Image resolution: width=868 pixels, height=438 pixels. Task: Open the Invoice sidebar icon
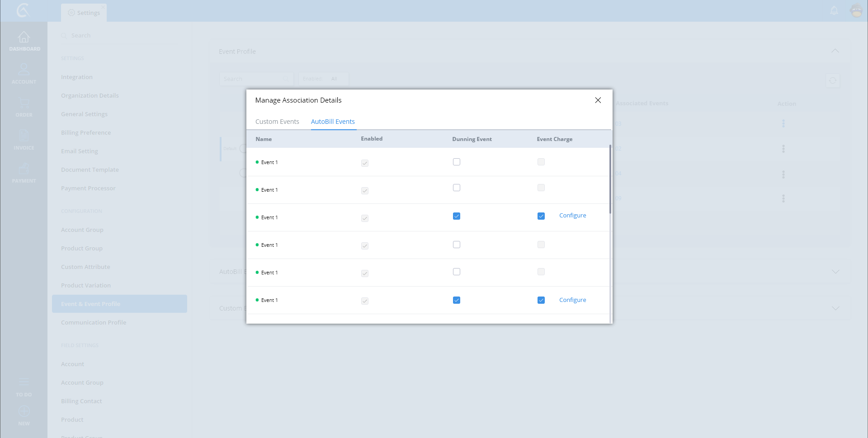pyautogui.click(x=24, y=136)
